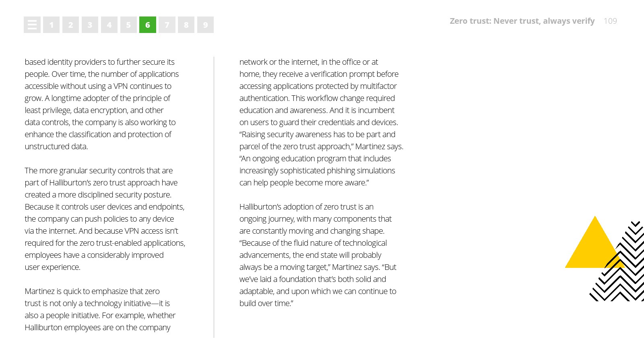Open chapter 4 from the top bar
644x362 pixels.
pyautogui.click(x=109, y=25)
